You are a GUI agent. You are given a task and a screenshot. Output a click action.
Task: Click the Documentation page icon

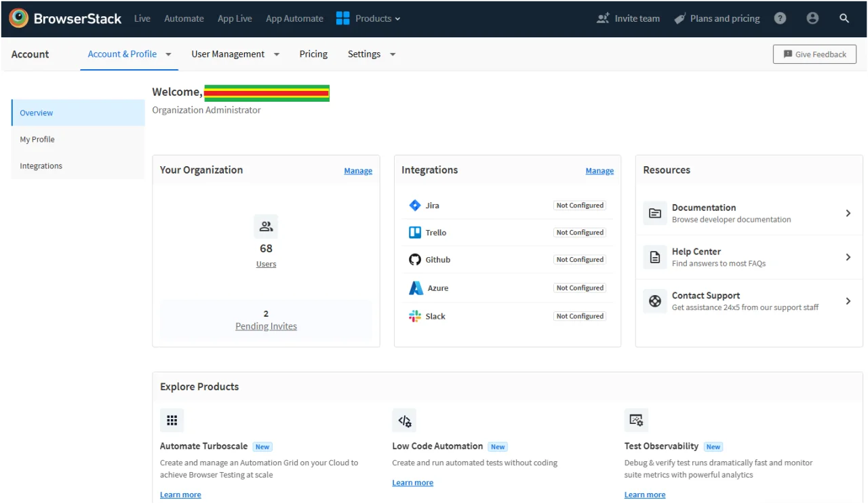(655, 213)
